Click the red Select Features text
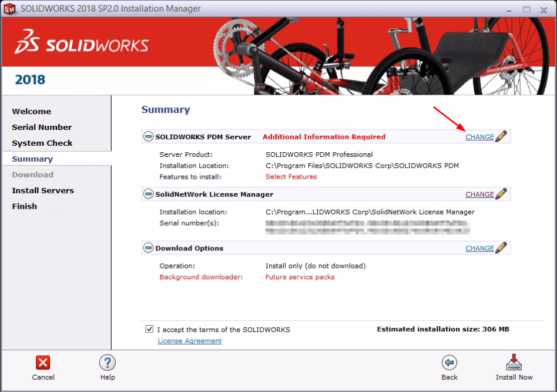The image size is (557, 392). point(291,177)
